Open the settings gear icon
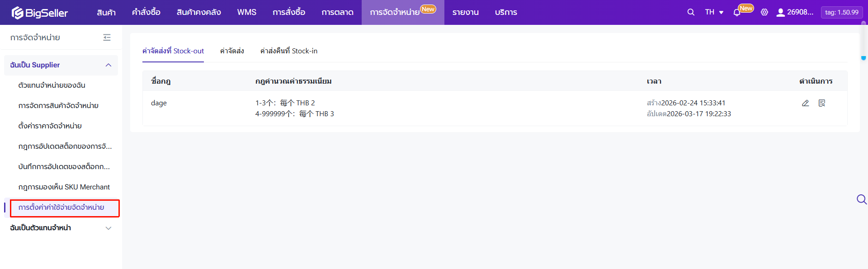The height and width of the screenshot is (269, 868). point(764,12)
